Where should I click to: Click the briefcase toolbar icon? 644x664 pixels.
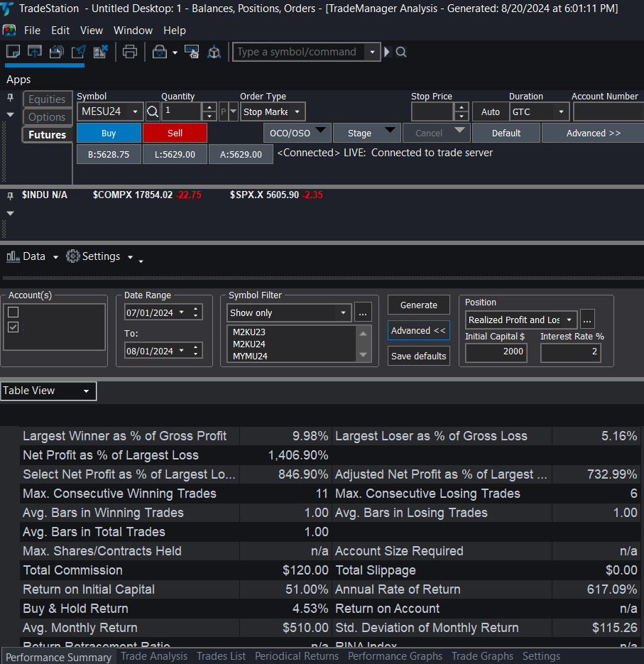pyautogui.click(x=159, y=52)
